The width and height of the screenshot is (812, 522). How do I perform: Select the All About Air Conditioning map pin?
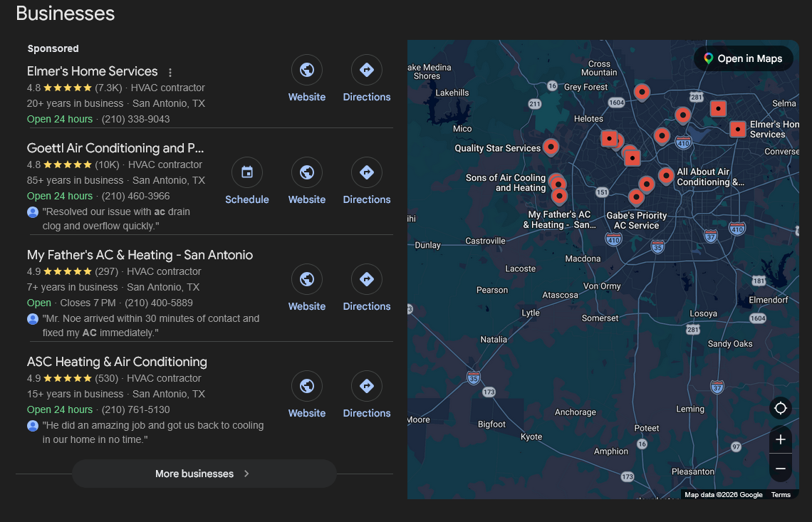666,176
